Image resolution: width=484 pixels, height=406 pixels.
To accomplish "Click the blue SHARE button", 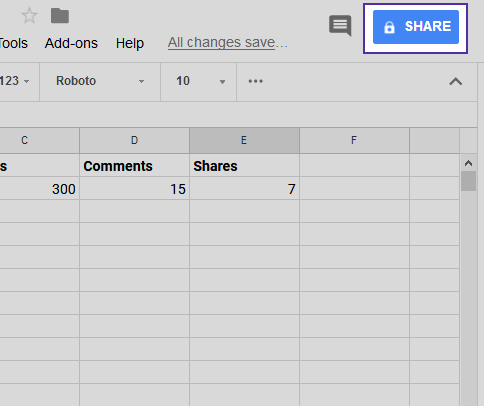I will 416,27.
